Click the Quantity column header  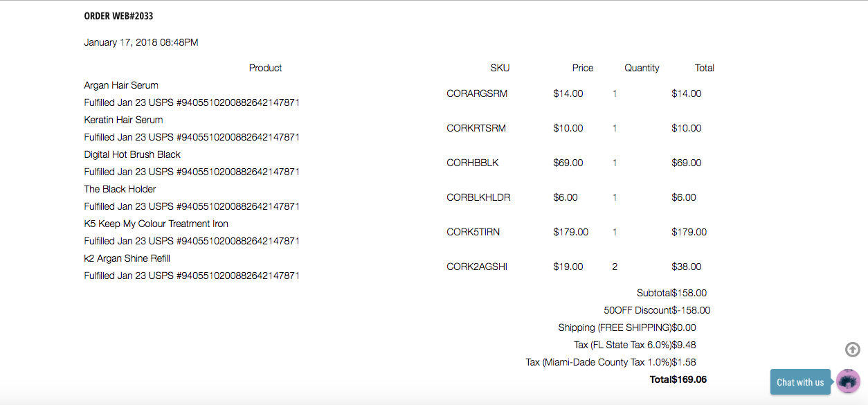pyautogui.click(x=642, y=68)
